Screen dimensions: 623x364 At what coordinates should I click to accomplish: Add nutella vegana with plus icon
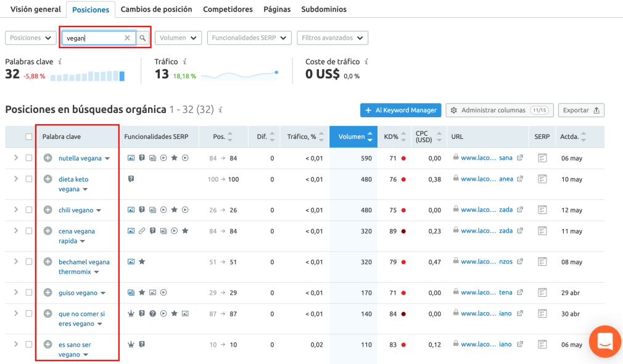pos(47,158)
